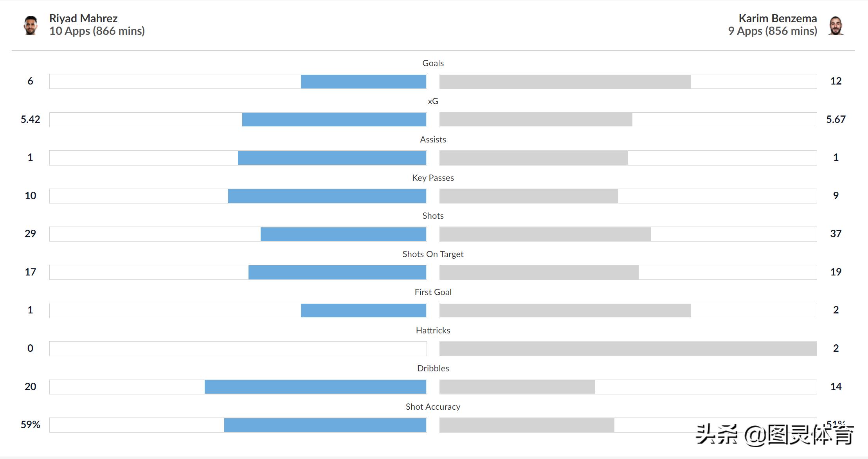The image size is (868, 459).
Task: Click Karim Benzema's player photo
Action: (x=836, y=26)
